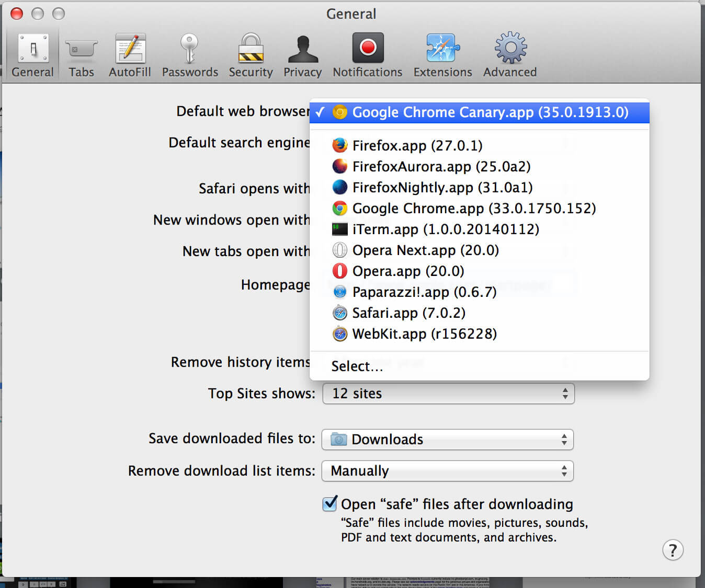Open the Privacy preferences pane
Image resolution: width=705 pixels, height=588 pixels.
pyautogui.click(x=302, y=55)
